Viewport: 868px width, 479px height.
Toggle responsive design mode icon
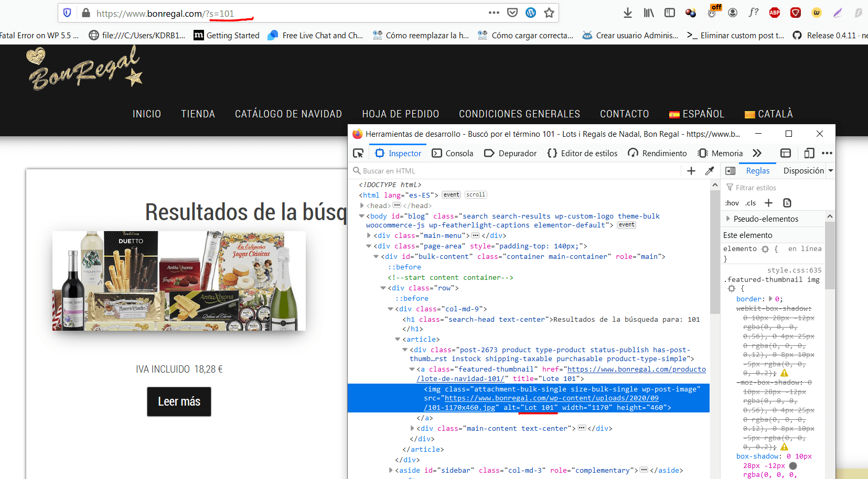click(x=809, y=153)
